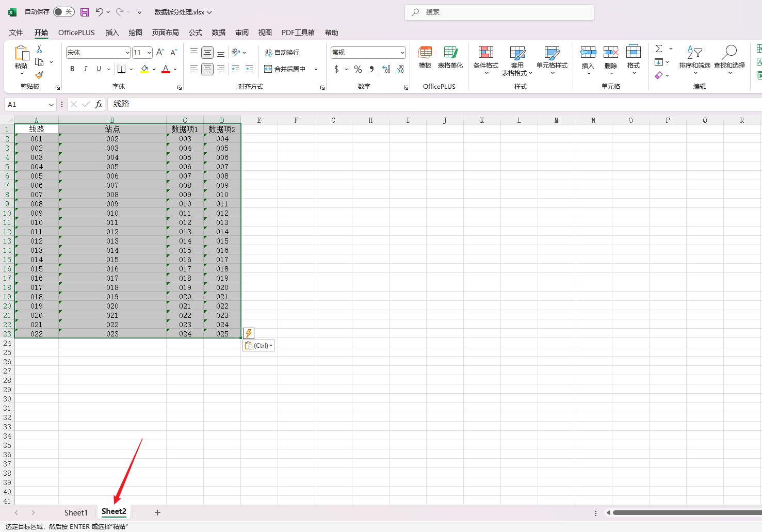Open the font name dropdown 宋体
The image size is (762, 532).
tap(127, 53)
